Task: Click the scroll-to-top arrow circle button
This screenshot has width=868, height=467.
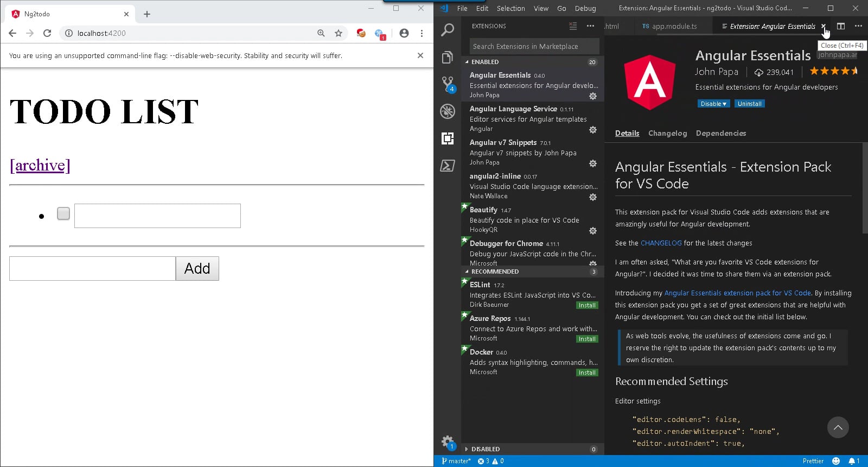Action: tap(838, 427)
